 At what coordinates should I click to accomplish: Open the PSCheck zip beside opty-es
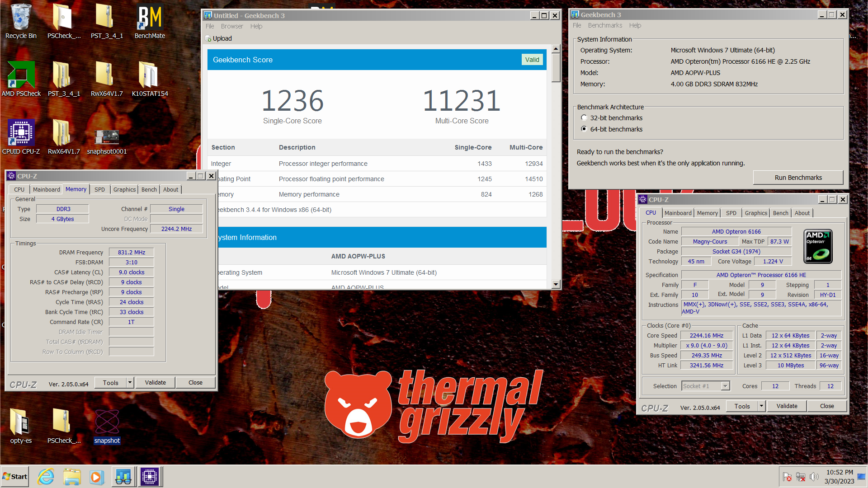coord(64,427)
